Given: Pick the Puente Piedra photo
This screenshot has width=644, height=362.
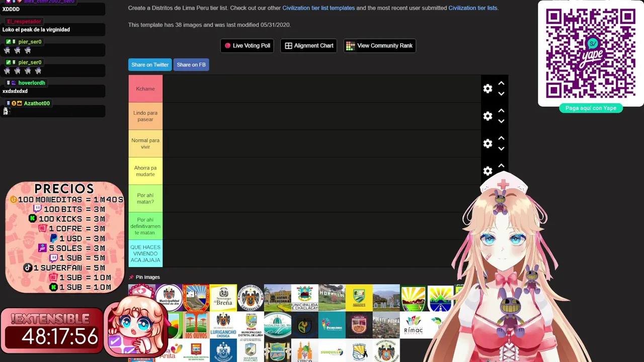Looking at the screenshot, I should point(386,325).
